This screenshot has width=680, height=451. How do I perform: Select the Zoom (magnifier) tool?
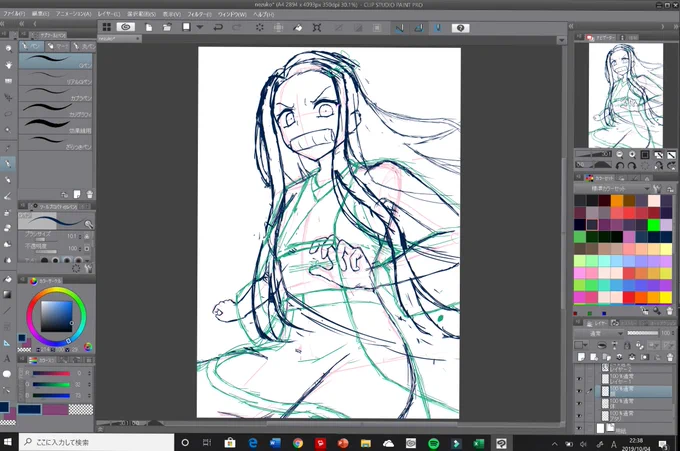(x=8, y=49)
